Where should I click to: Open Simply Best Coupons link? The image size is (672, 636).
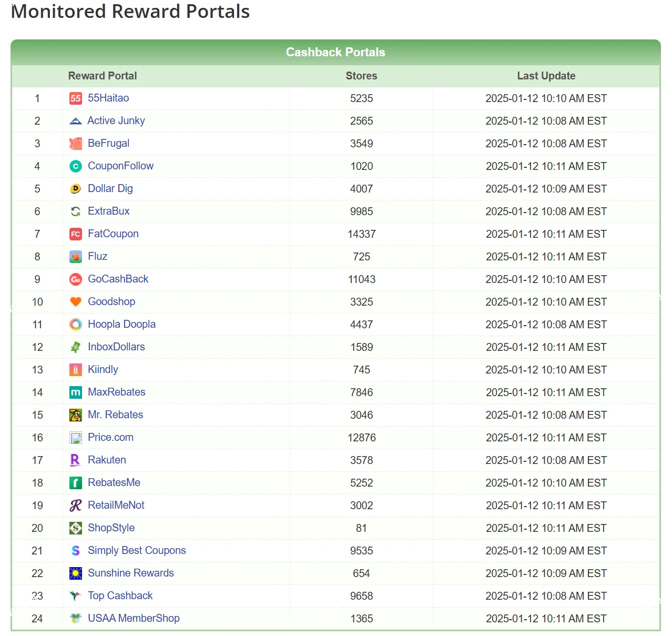137,550
